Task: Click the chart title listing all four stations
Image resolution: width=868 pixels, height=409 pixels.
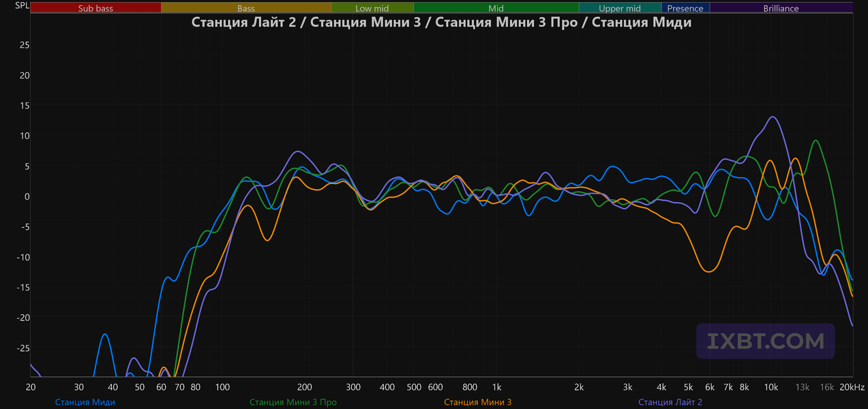Action: 442,22
